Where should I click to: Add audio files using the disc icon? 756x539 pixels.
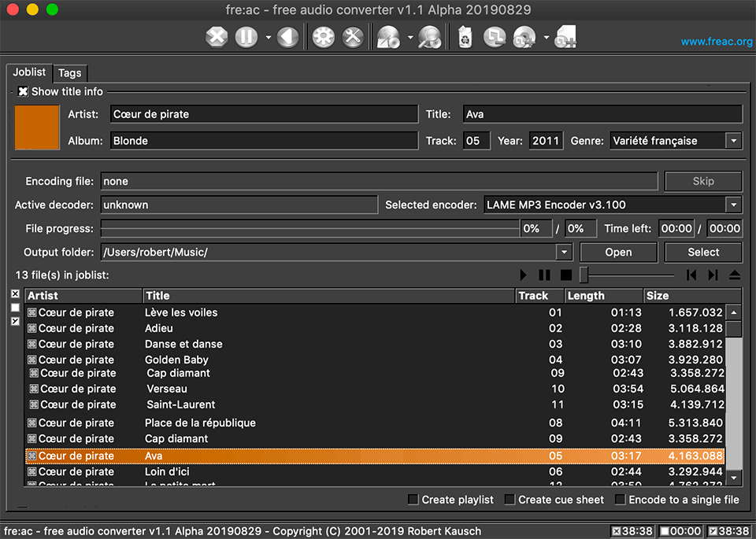click(524, 36)
